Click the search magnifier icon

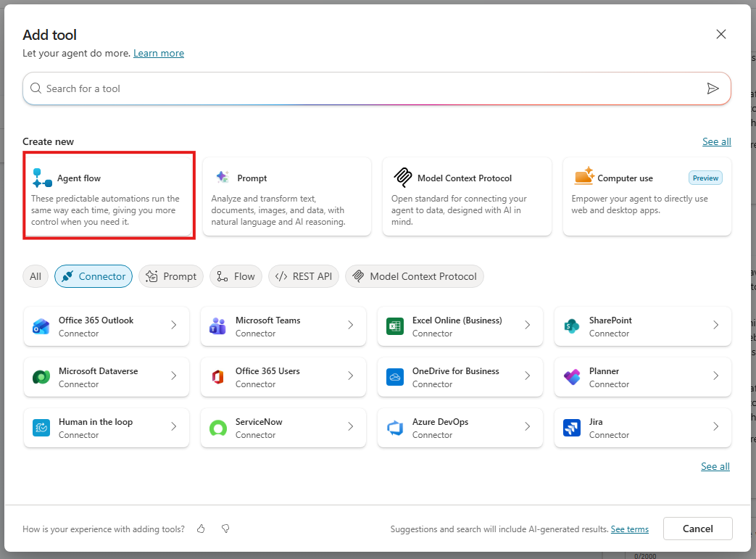click(x=36, y=88)
